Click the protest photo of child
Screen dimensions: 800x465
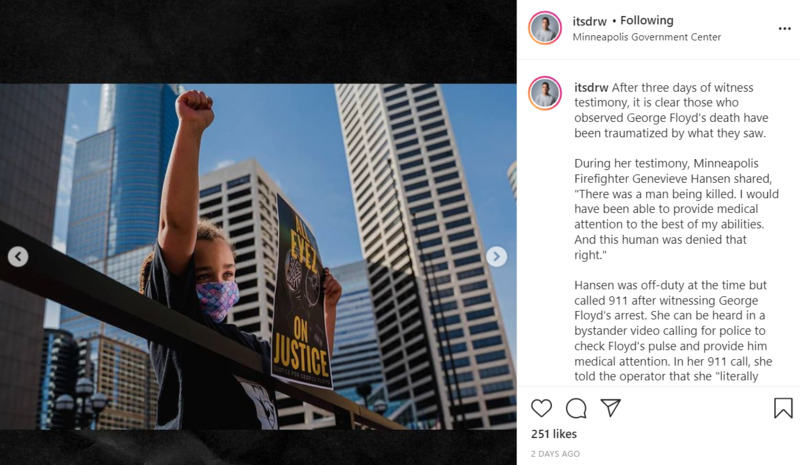tap(258, 257)
